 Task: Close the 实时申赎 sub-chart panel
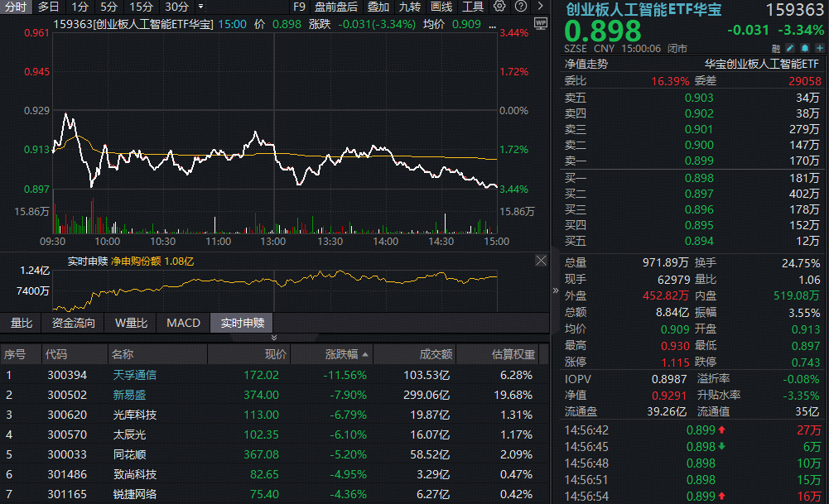coord(541,261)
